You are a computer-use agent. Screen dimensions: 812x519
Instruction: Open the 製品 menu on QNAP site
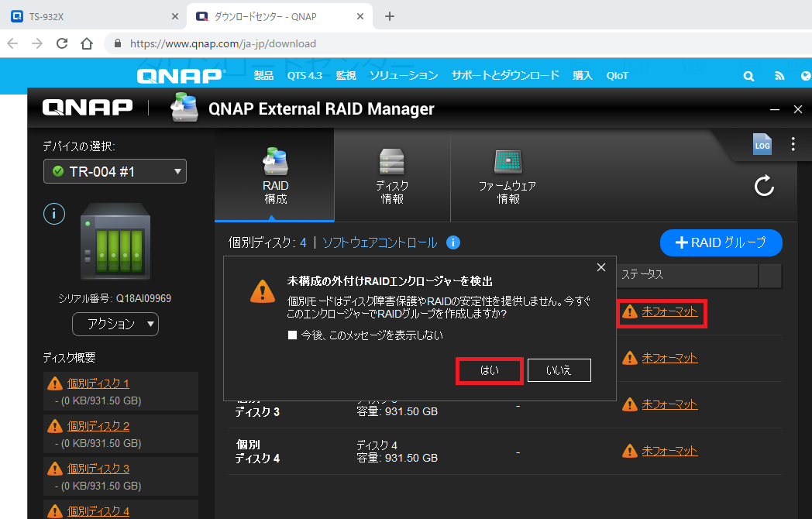pos(263,76)
